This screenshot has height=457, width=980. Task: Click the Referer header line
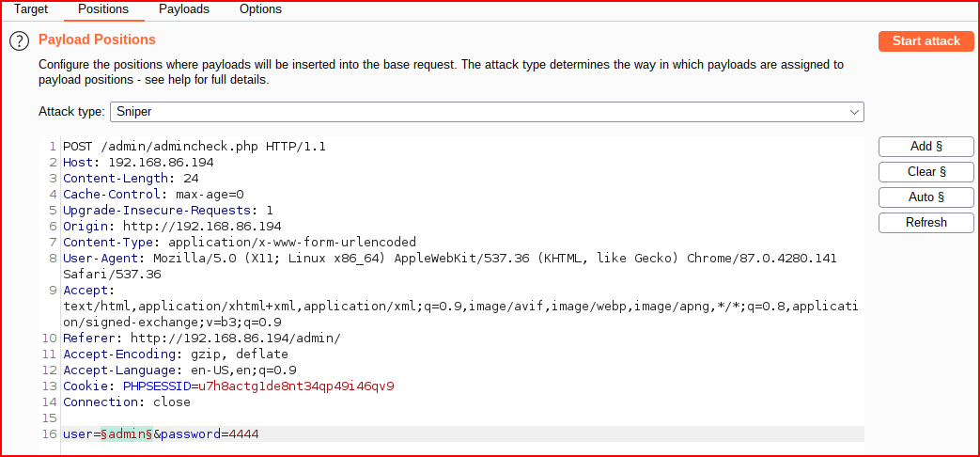click(x=202, y=339)
